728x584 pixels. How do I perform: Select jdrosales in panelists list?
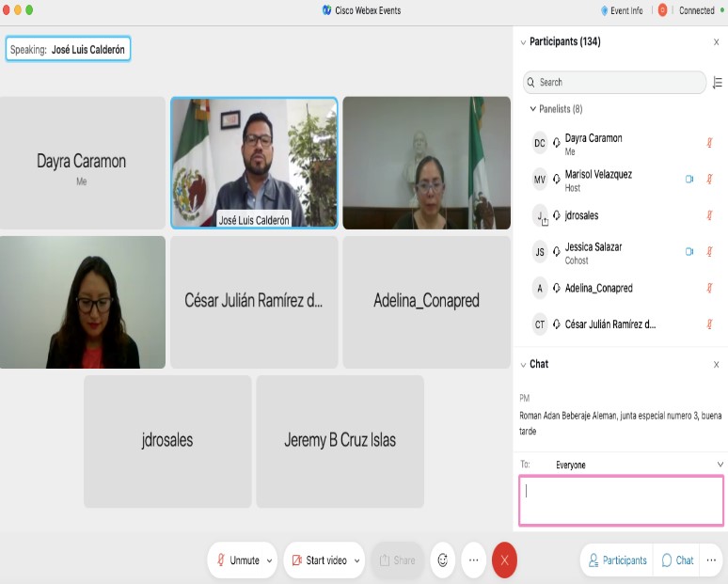coord(621,215)
